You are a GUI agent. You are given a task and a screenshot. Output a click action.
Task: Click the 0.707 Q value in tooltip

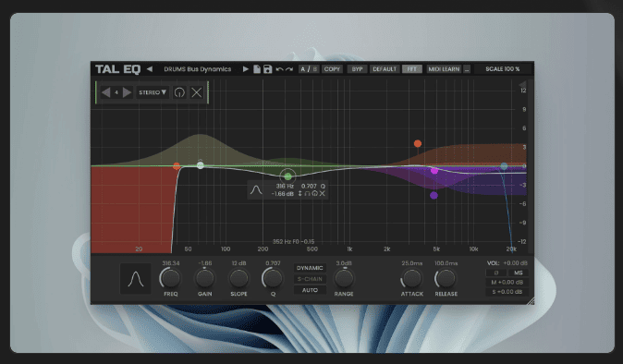click(309, 187)
